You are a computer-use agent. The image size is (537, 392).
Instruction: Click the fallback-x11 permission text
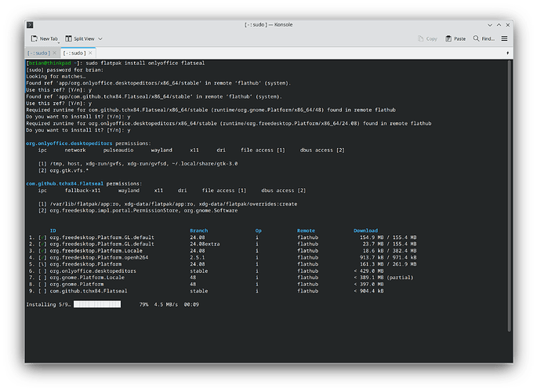pyautogui.click(x=82, y=191)
